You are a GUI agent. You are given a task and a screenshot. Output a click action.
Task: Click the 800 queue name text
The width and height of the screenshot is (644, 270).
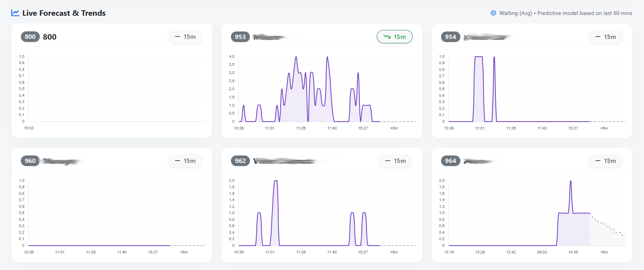[x=50, y=37]
